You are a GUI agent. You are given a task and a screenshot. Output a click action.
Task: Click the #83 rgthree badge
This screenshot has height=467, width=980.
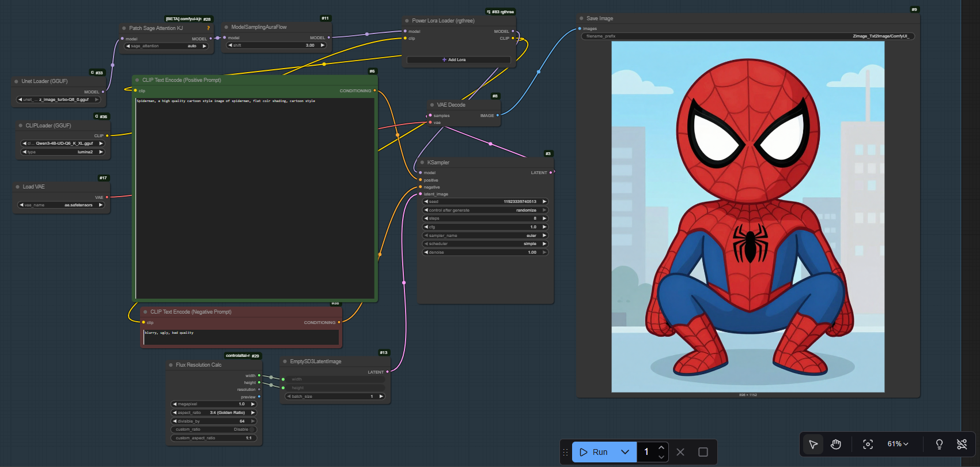500,12
